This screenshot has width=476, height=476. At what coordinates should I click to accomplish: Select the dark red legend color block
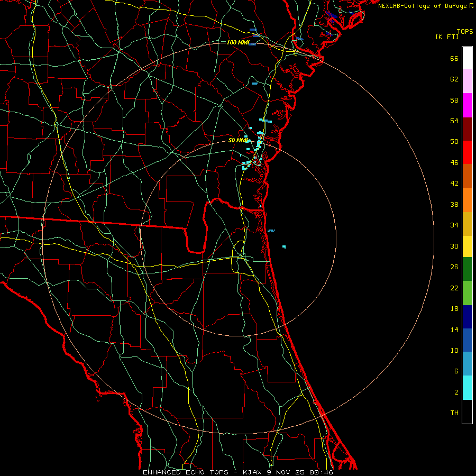point(467,129)
